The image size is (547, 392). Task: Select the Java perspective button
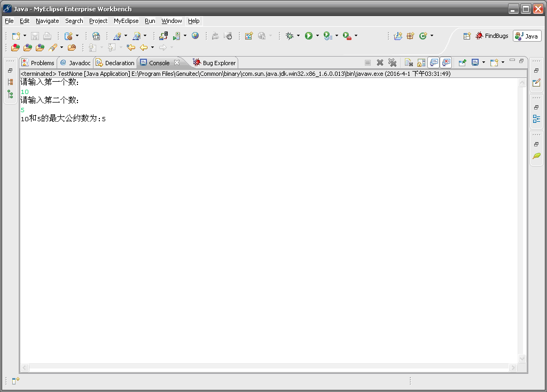coord(527,36)
